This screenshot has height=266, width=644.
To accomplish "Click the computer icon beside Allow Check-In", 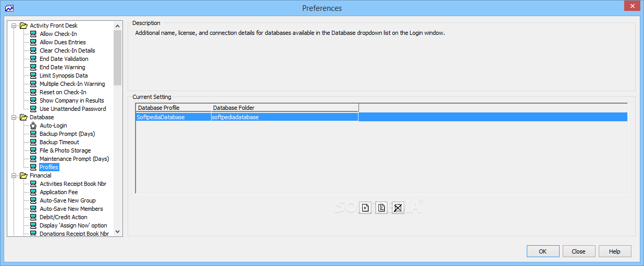I will [33, 34].
